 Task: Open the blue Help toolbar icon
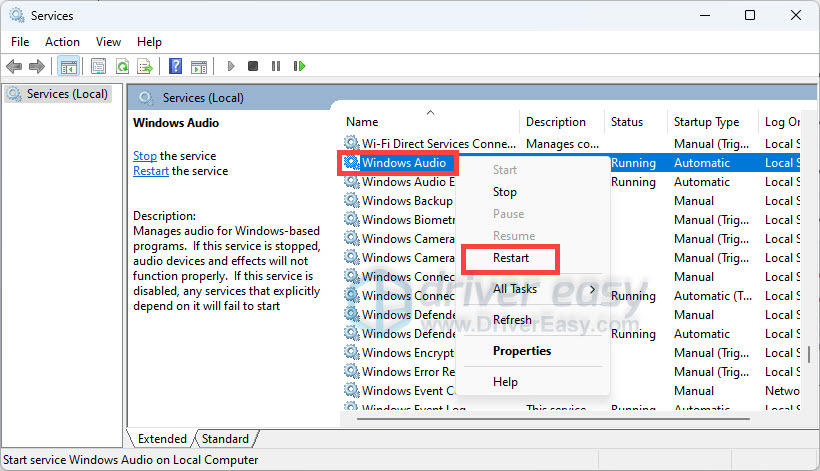click(x=175, y=66)
